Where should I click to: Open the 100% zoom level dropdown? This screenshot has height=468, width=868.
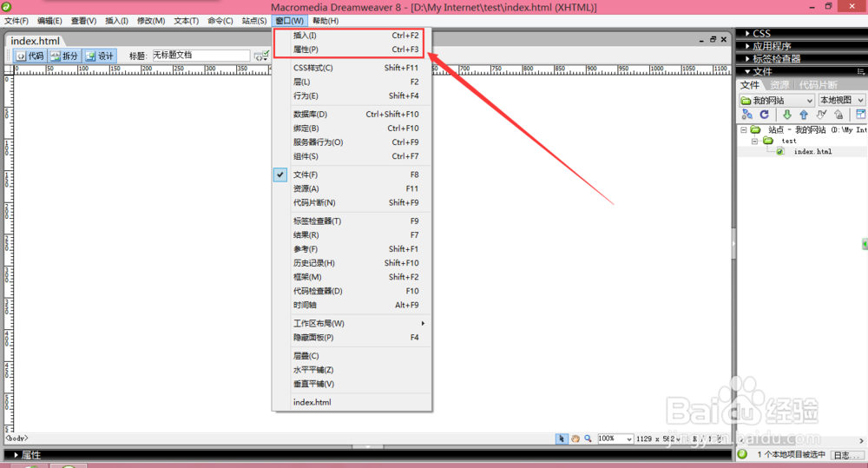pyautogui.click(x=615, y=438)
